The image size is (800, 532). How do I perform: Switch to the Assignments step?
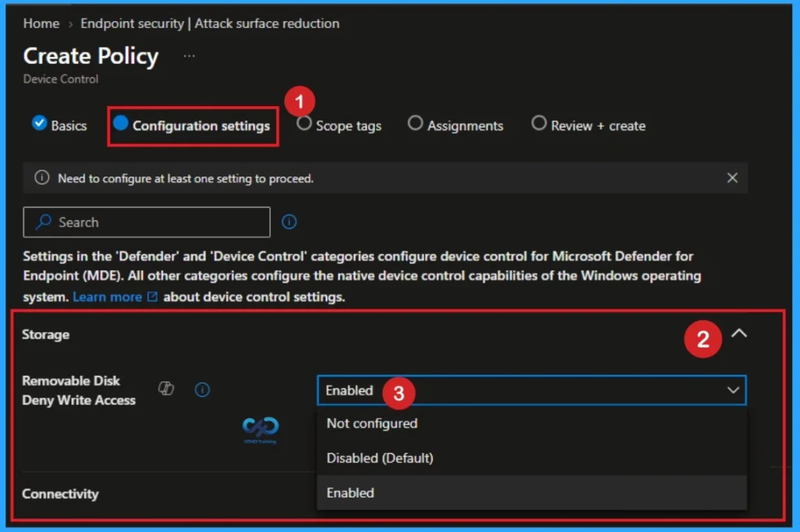[455, 126]
